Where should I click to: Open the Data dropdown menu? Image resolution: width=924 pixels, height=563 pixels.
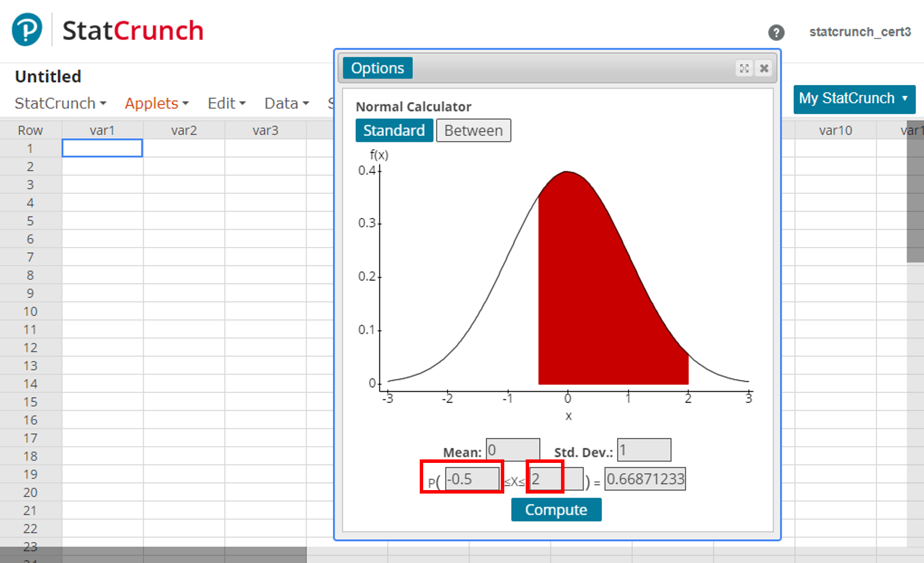click(287, 103)
